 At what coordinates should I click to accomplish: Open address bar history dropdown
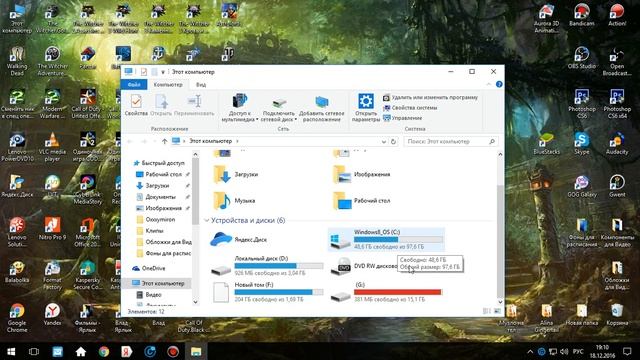[384, 141]
